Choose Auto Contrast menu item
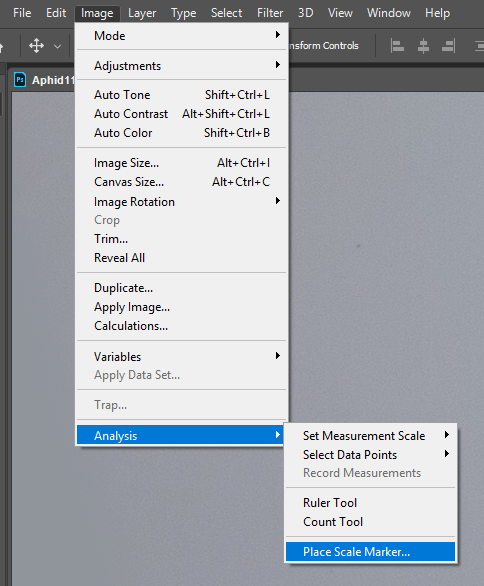 [182, 114]
